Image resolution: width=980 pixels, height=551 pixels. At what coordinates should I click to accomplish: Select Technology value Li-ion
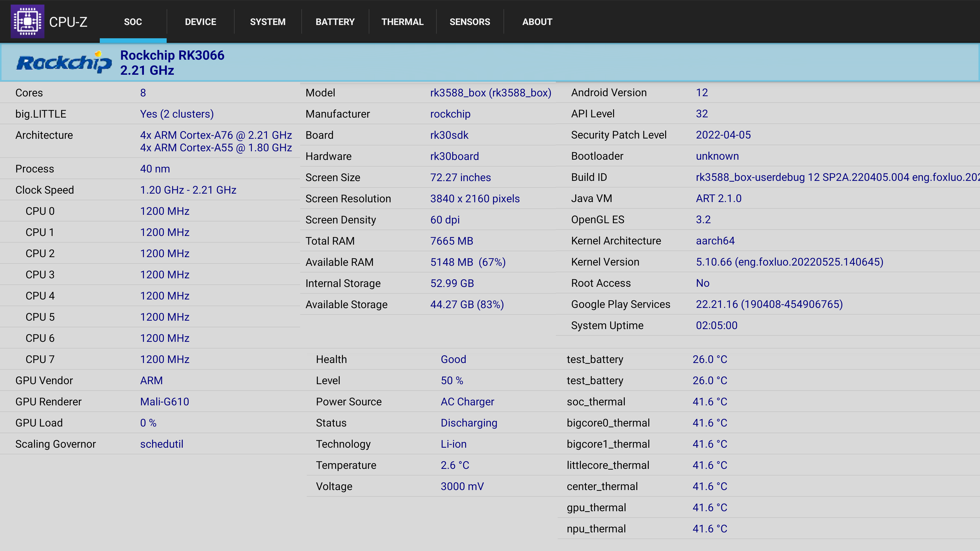coord(454,444)
